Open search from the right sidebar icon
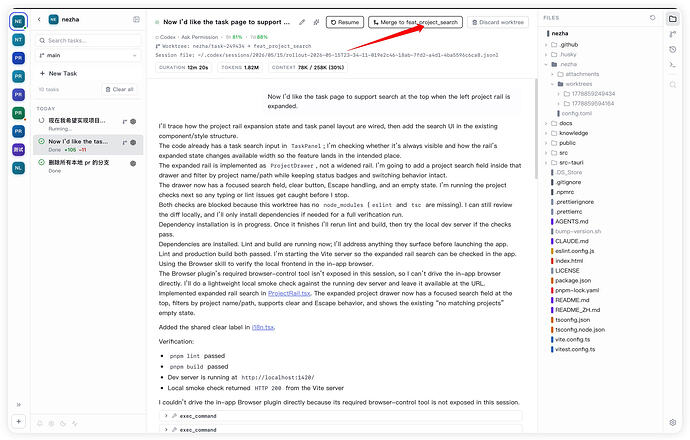The width and height of the screenshot is (690, 440). (672, 84)
